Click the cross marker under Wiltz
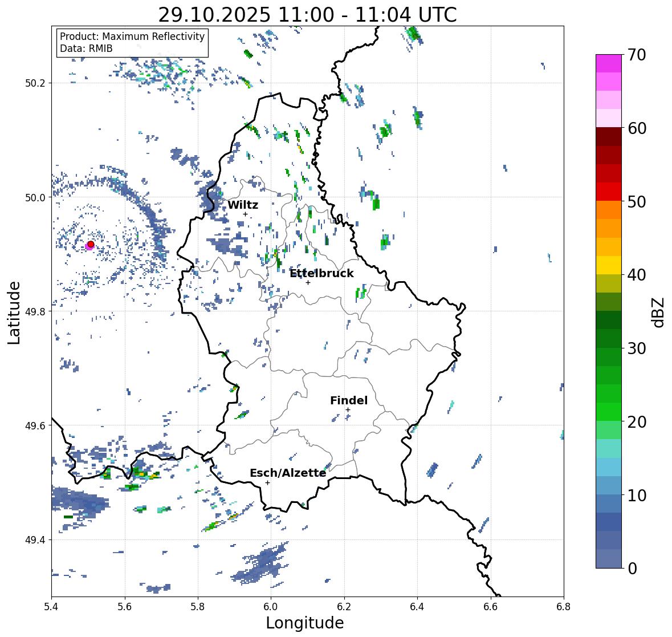This screenshot has height=637, width=672. pos(245,214)
